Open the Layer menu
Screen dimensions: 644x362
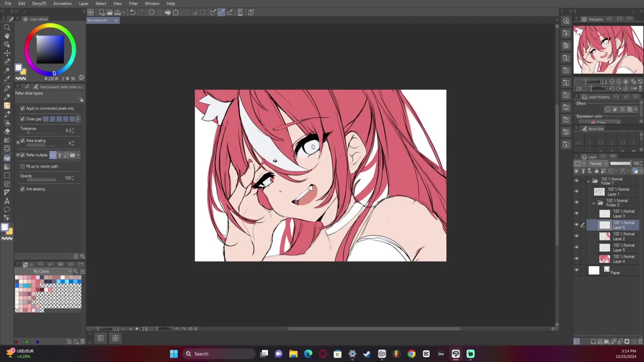pos(84,4)
